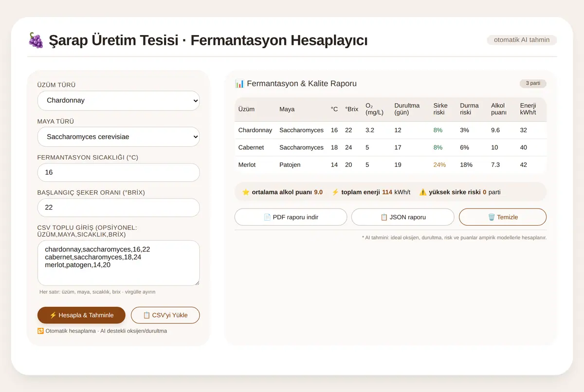Click the Patojen cell in Merlot row
The height and width of the screenshot is (392, 584).
click(290, 165)
